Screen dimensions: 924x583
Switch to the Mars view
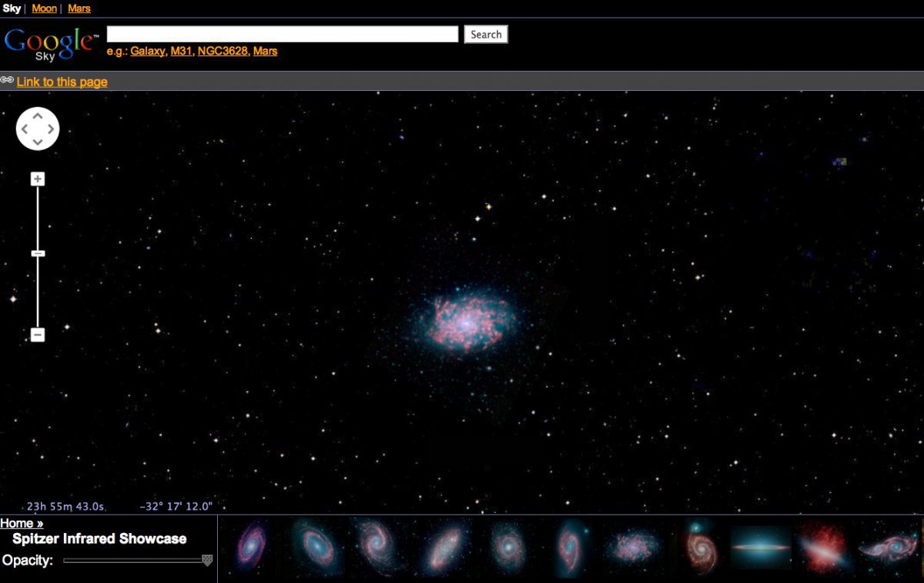coord(79,8)
